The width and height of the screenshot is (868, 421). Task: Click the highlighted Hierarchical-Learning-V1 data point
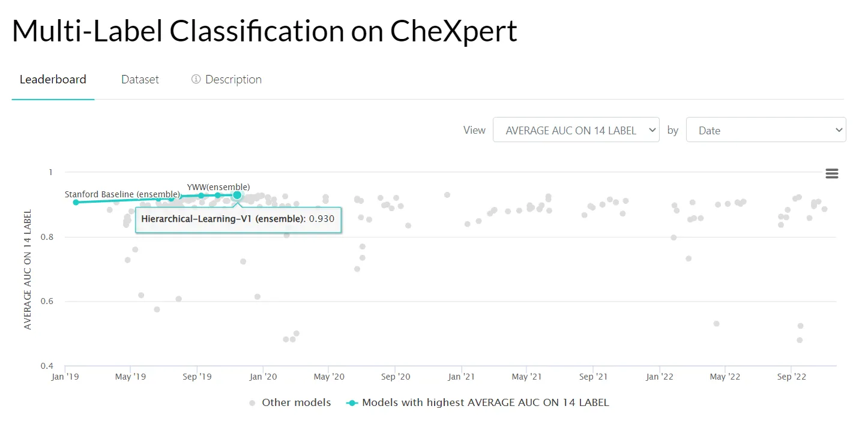point(237,195)
